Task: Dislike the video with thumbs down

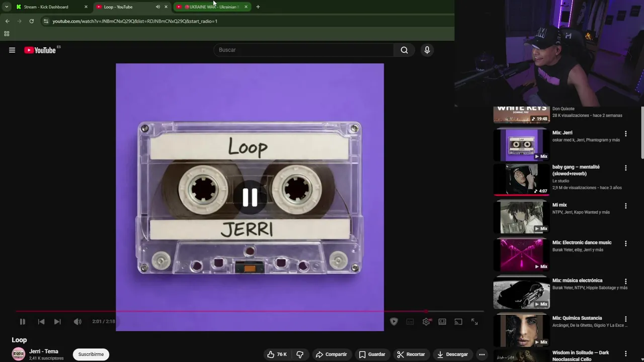Action: (300, 354)
